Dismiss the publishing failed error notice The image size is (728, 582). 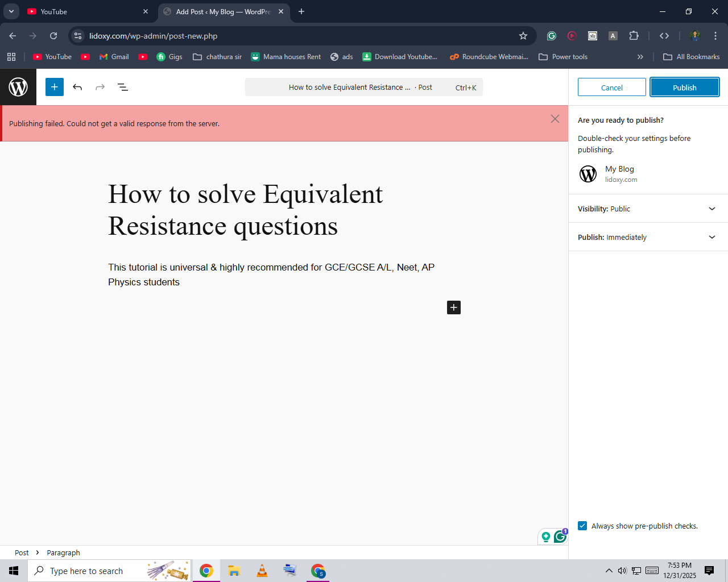coord(555,119)
